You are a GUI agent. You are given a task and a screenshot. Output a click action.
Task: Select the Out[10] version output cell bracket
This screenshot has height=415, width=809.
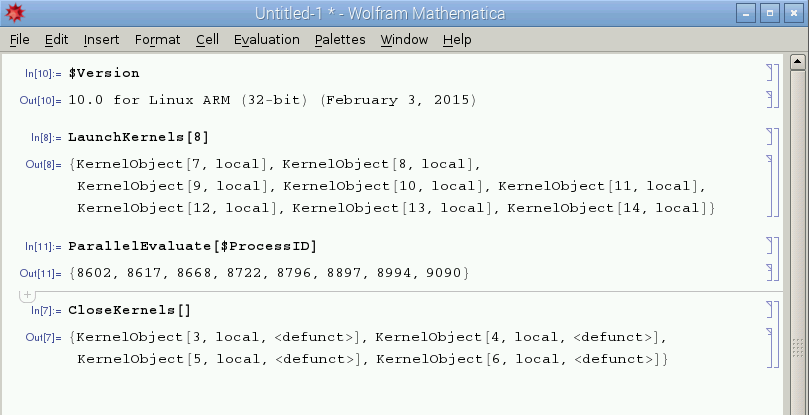click(x=771, y=99)
